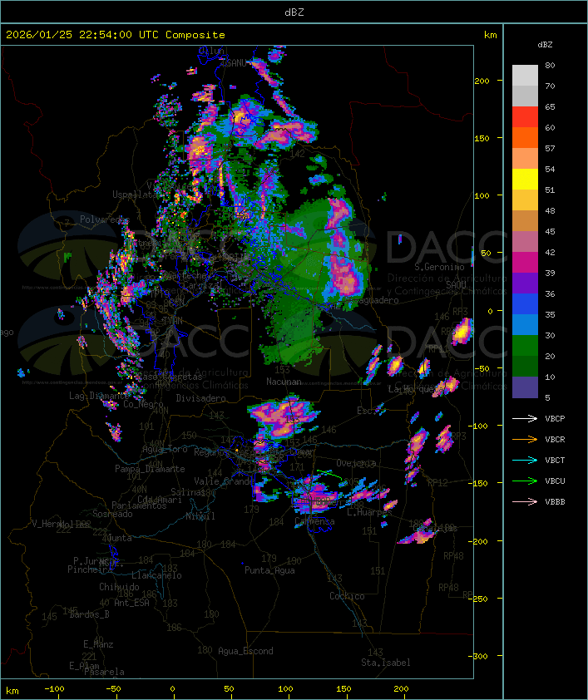Image resolution: width=588 pixels, height=700 pixels.
Task: Select the green 20-30 dBZ swatch
Action: tap(525, 345)
